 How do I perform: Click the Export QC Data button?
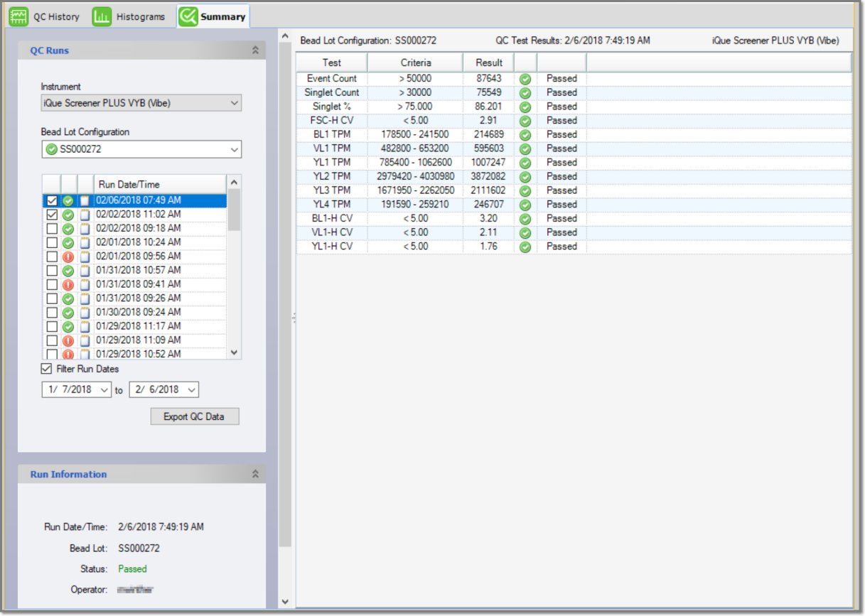pos(195,416)
